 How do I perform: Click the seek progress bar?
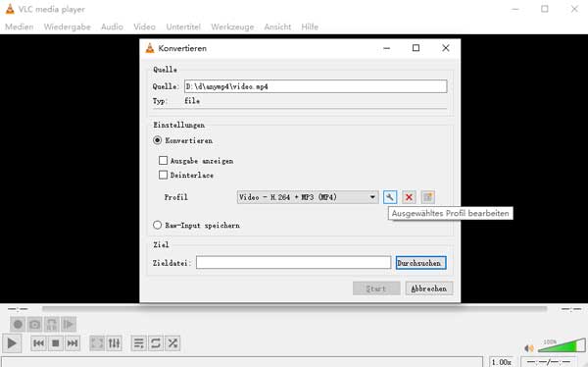pyautogui.click(x=294, y=309)
